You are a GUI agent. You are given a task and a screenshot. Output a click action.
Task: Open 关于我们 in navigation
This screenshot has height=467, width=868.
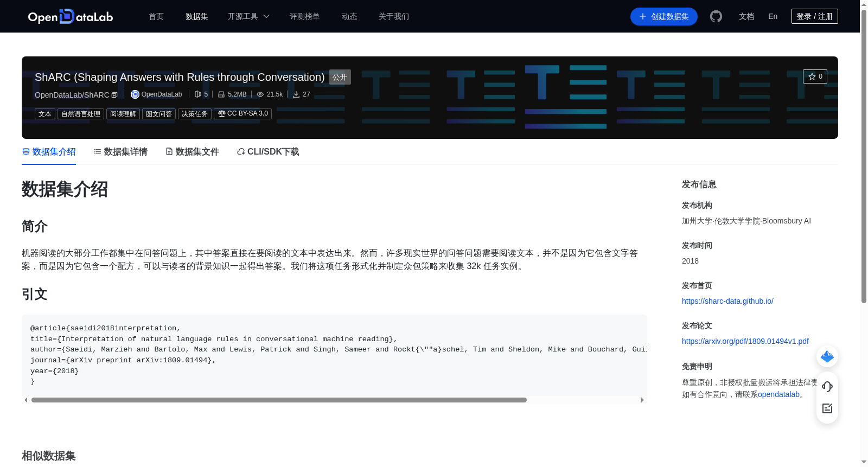point(394,16)
